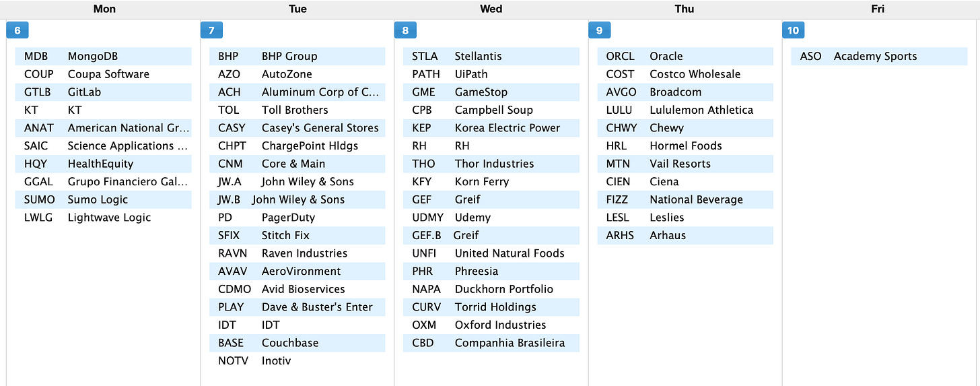This screenshot has width=980, height=386.
Task: Select the TOL Toll Brothers row
Action: point(297,110)
